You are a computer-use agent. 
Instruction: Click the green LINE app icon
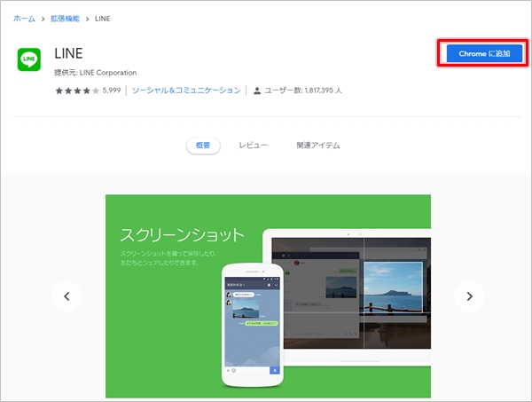pyautogui.click(x=29, y=59)
